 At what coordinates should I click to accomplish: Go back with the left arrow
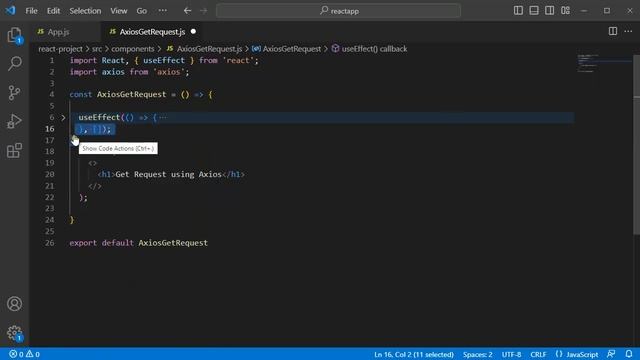click(x=187, y=11)
